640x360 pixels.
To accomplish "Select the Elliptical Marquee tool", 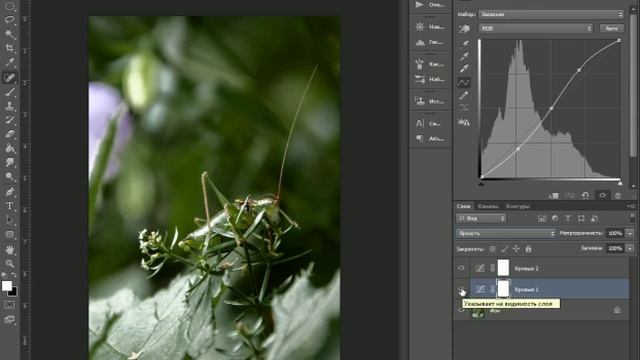I will point(10,6).
